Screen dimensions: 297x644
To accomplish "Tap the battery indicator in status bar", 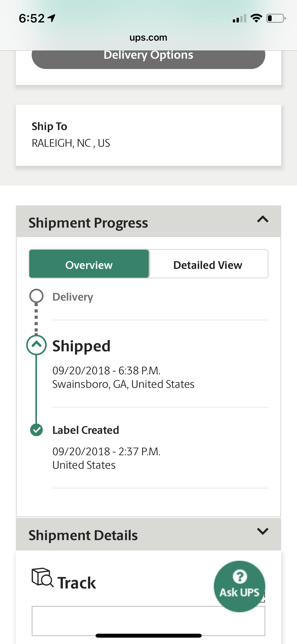I will click(x=276, y=18).
